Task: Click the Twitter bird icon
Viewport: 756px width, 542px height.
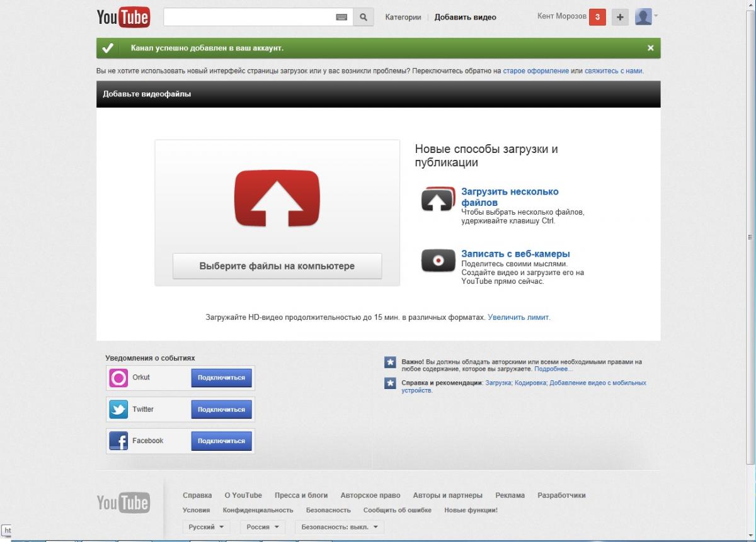Action: pyautogui.click(x=118, y=409)
